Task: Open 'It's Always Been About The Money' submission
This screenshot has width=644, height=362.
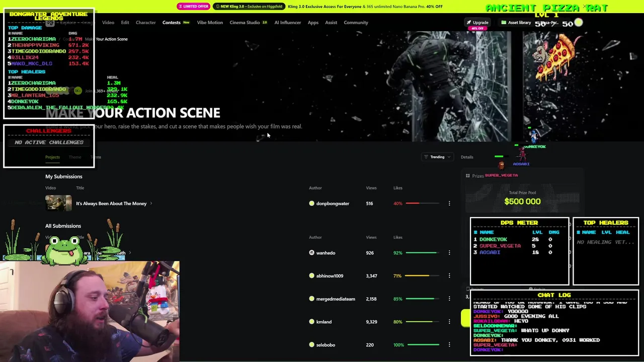Action: coord(111,204)
